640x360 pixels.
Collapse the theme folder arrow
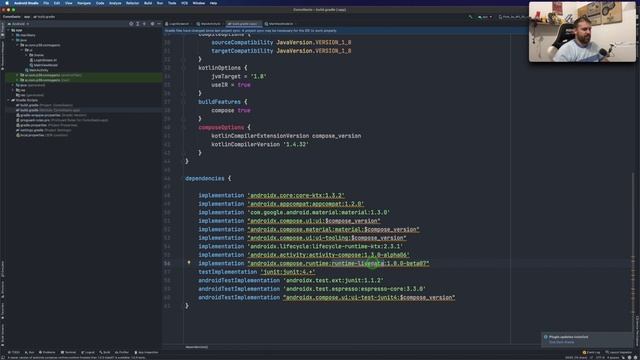tap(27, 55)
